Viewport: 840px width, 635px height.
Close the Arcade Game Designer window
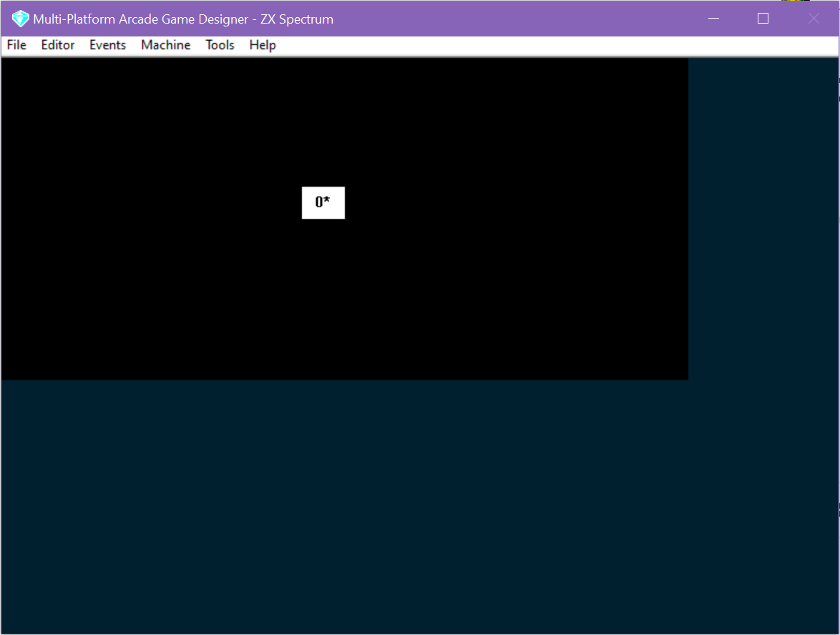click(814, 19)
